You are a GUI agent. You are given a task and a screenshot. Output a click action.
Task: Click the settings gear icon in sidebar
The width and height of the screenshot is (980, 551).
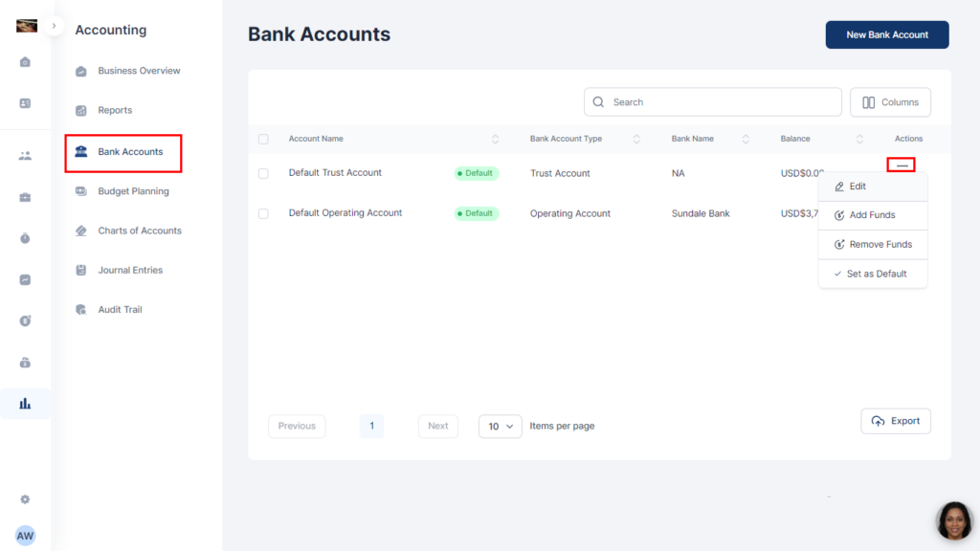click(x=25, y=499)
